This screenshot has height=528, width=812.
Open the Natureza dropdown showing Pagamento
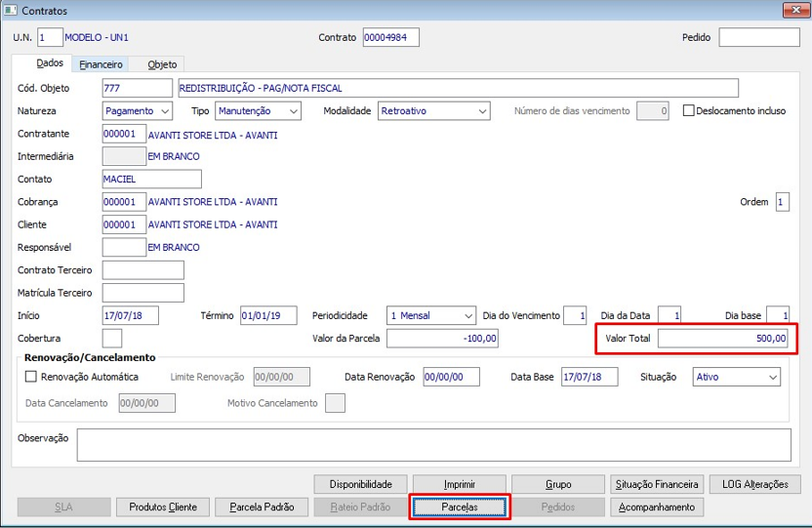(138, 111)
